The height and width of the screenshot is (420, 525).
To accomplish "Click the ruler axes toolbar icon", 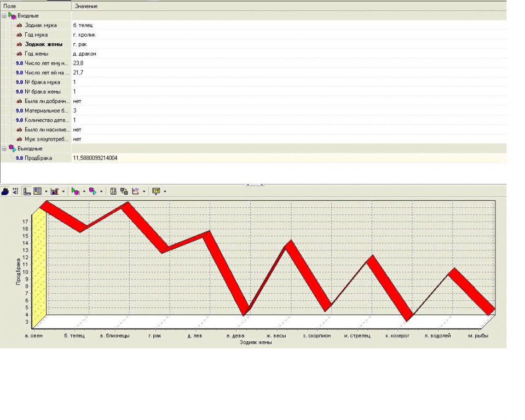I will 27,191.
